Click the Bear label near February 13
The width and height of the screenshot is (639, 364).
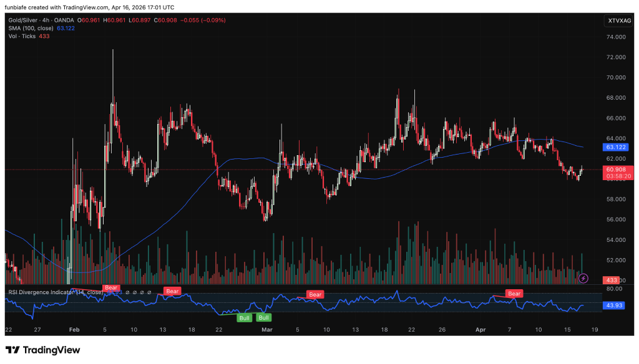(x=172, y=291)
